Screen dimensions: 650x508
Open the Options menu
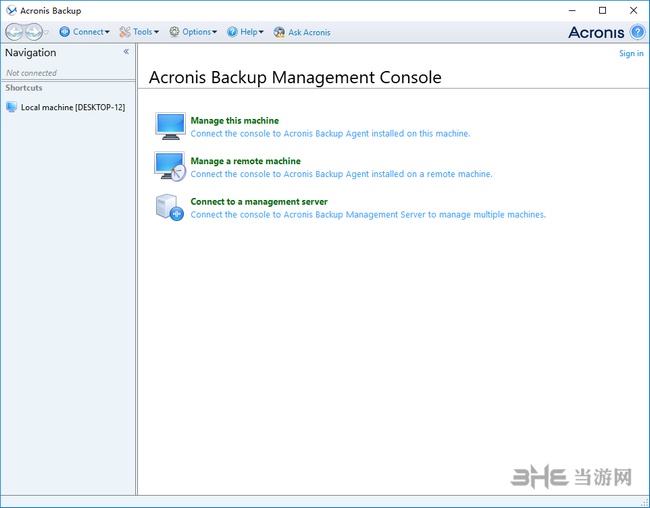click(199, 32)
